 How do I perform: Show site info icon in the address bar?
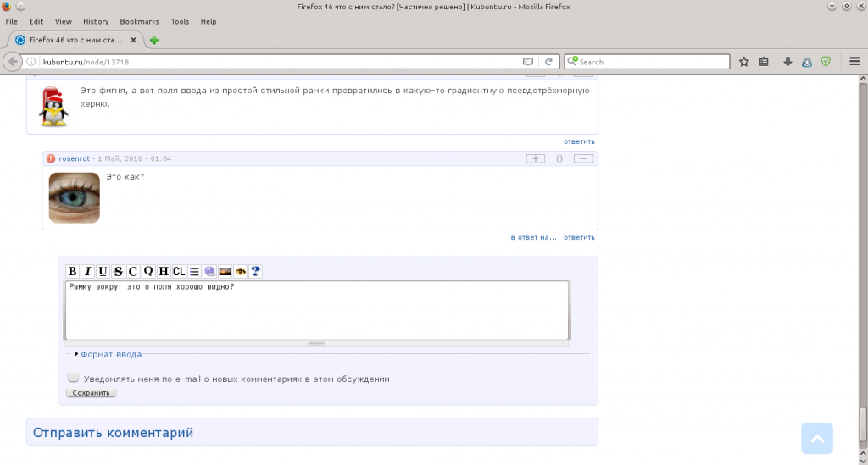click(31, 62)
